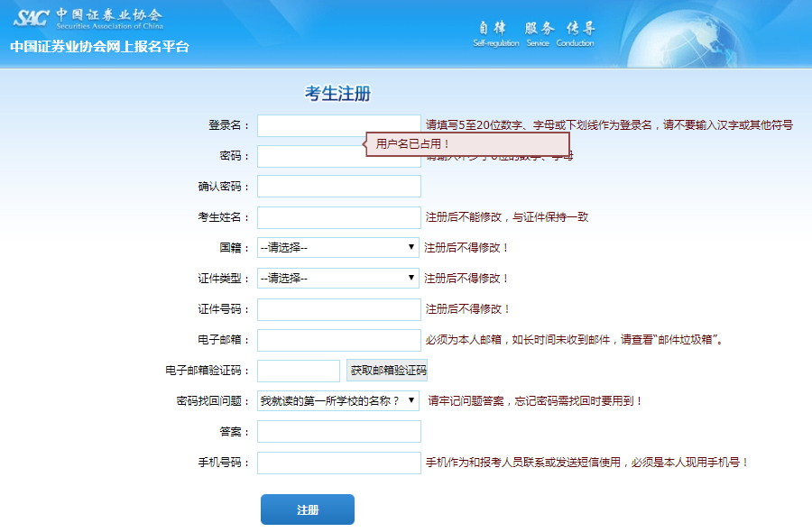Expand the 证件类型 ID type dropdown
812x532 pixels.
click(x=338, y=279)
